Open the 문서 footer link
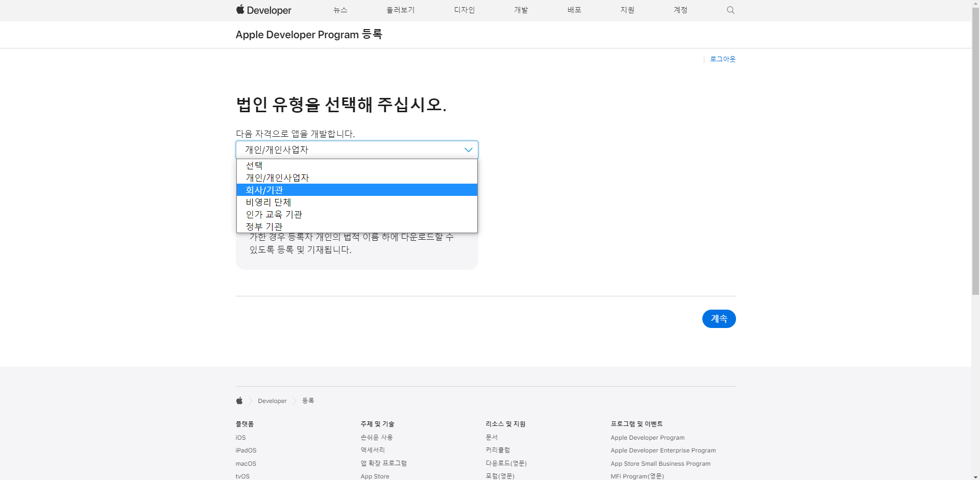Viewport: 980px width, 480px height. 492,438
